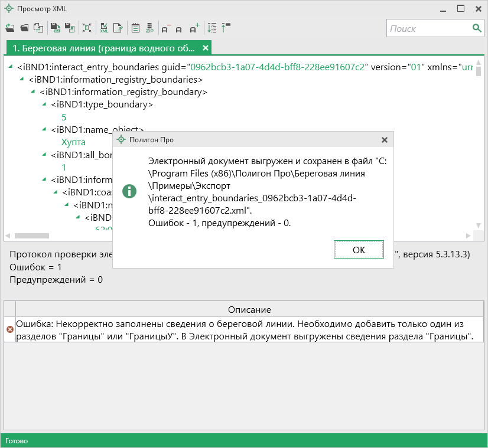
Task: Click the fit-to-window icon in toolbar
Action: [87, 28]
